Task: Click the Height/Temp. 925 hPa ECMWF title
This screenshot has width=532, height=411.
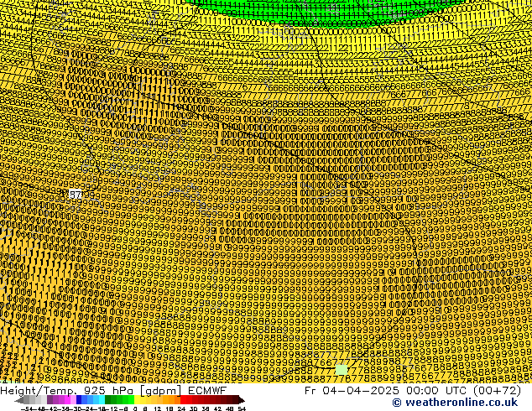Action: (113, 390)
